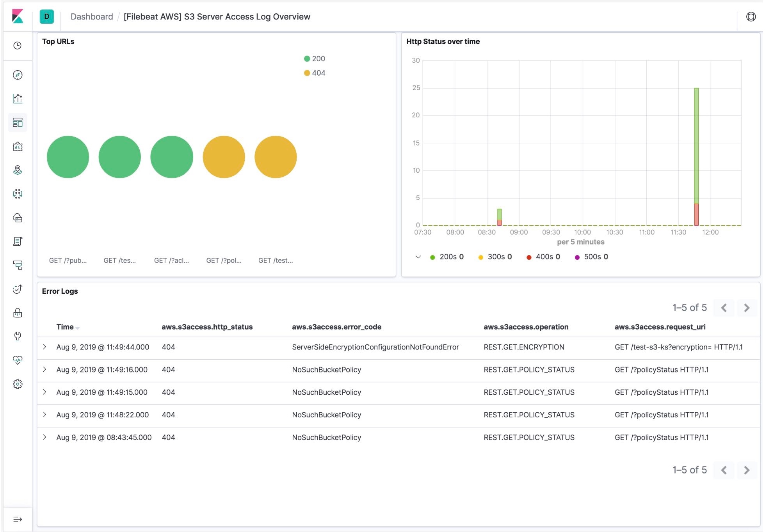This screenshot has height=532, width=765.
Task: Click the aws.s3access.error_code column header
Action: point(336,327)
